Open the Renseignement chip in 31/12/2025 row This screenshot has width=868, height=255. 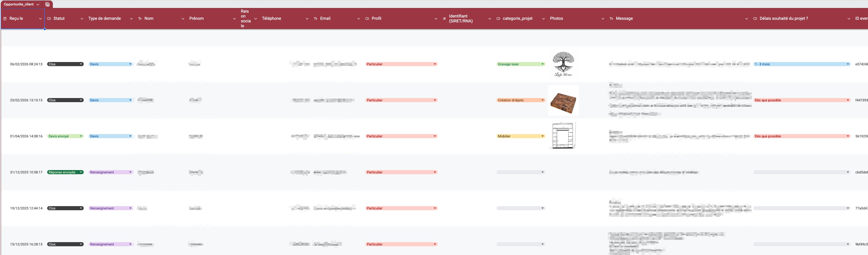coord(111,172)
